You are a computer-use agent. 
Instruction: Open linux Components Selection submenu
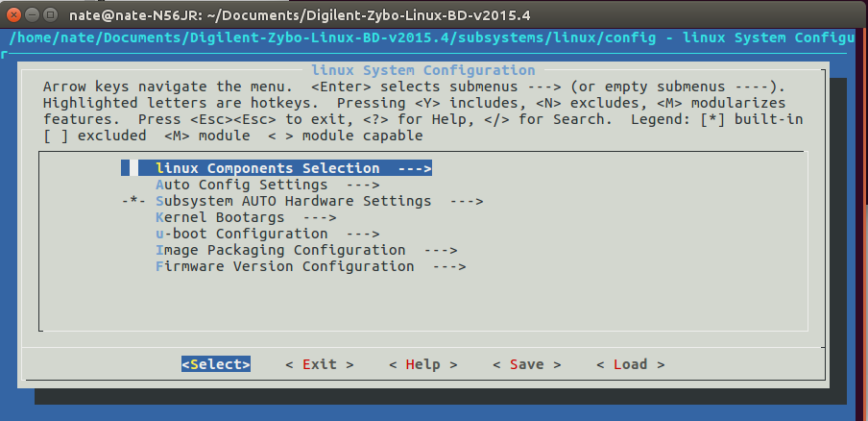[277, 168]
